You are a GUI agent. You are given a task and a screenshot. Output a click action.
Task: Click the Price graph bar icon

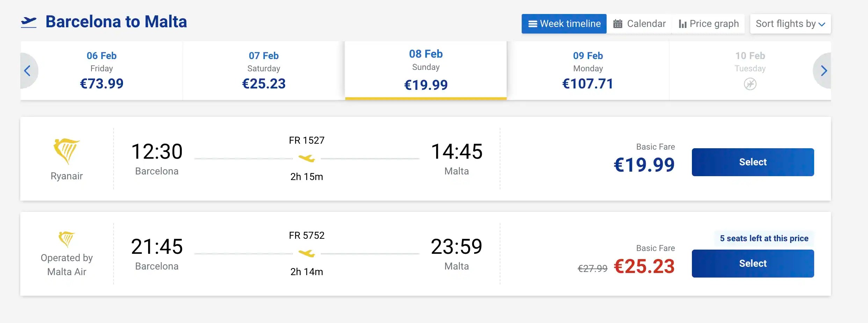coord(682,24)
